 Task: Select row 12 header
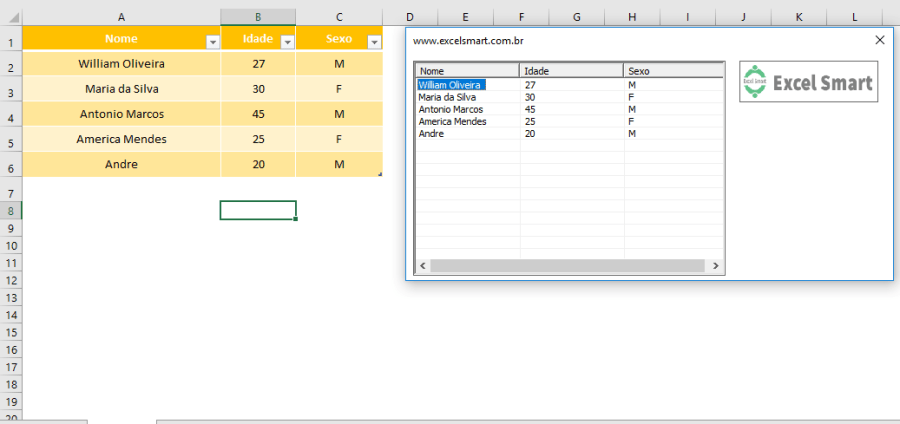pyautogui.click(x=11, y=280)
